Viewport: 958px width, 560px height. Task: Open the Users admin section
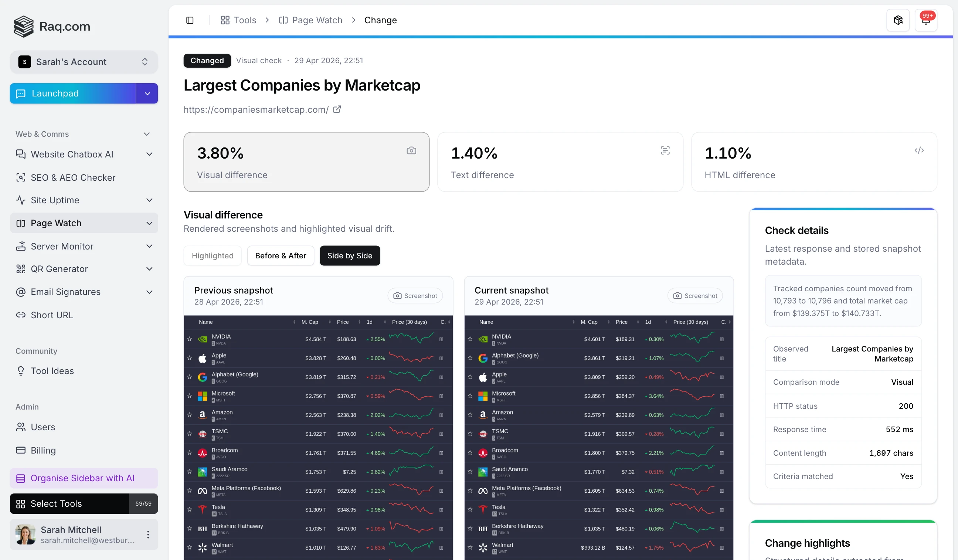pos(43,427)
